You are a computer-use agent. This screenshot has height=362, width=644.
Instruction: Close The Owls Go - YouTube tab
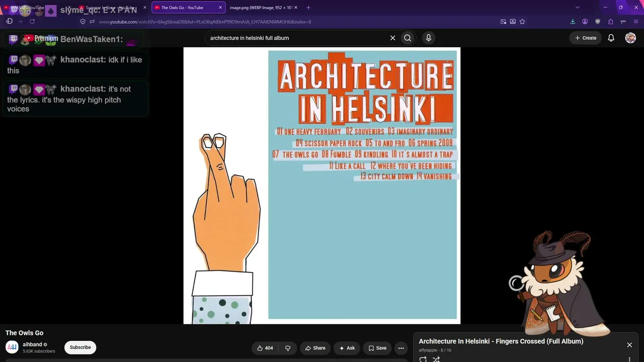[220, 8]
